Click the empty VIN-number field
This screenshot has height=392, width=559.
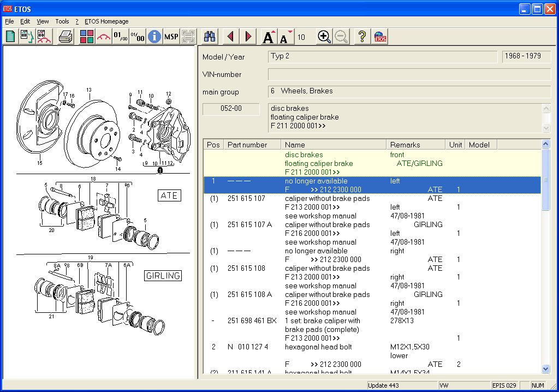point(409,74)
